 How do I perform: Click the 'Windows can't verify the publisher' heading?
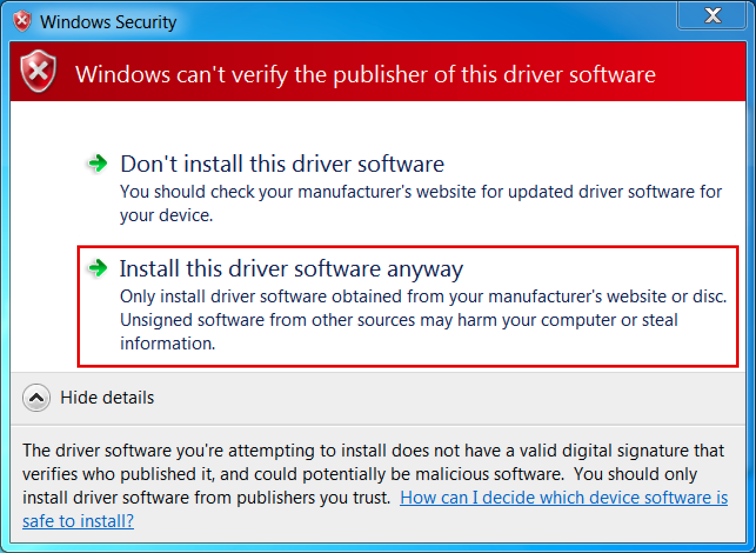[x=365, y=75]
